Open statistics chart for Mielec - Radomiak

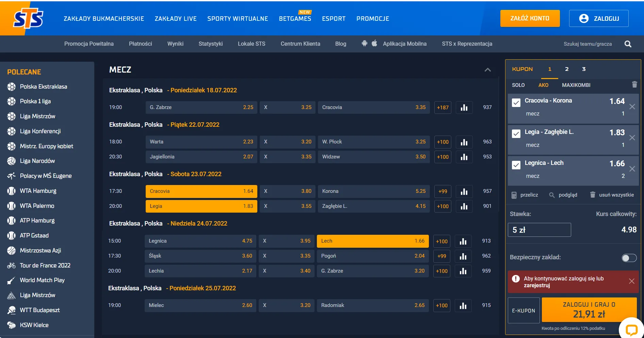click(x=463, y=306)
